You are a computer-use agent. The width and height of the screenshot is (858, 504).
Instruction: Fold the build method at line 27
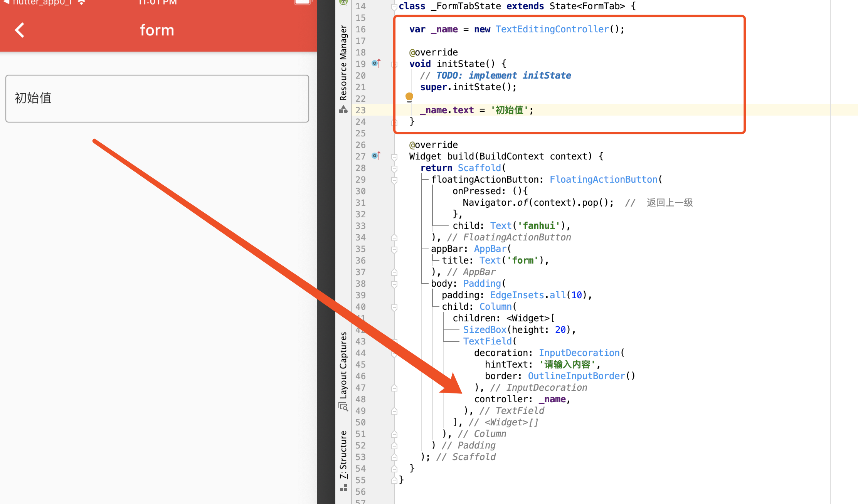point(394,157)
